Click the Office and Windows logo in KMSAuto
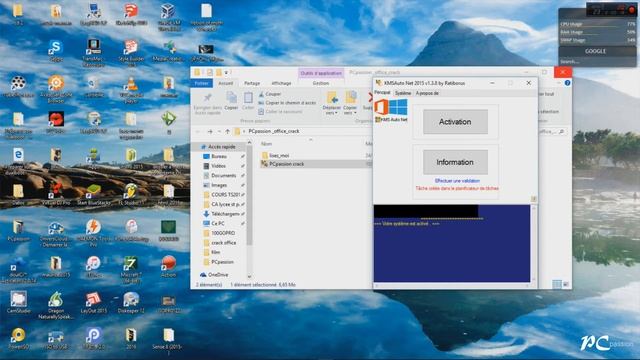This screenshot has width=640, height=360. (x=391, y=108)
